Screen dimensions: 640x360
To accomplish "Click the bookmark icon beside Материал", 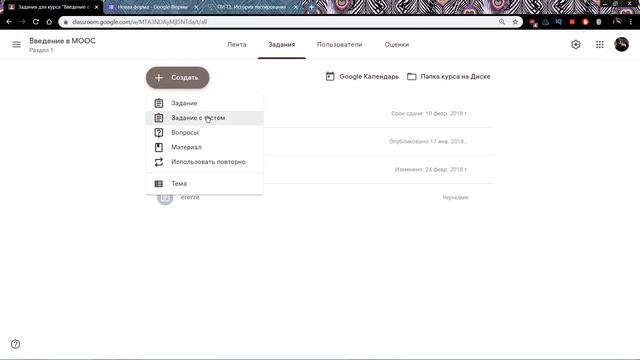I will coord(159,147).
